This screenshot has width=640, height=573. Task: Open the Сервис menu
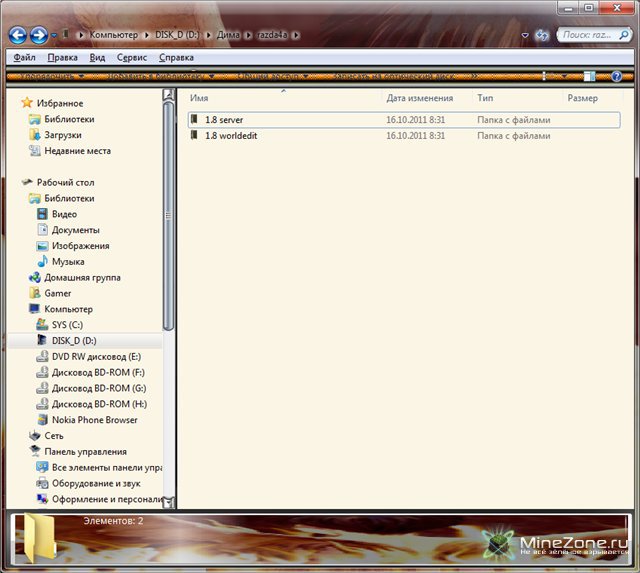point(132,58)
